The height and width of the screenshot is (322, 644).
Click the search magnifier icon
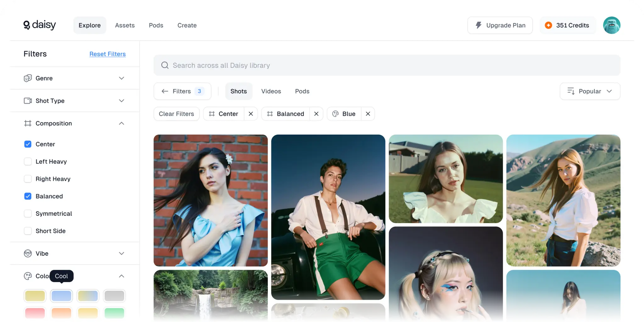(165, 65)
